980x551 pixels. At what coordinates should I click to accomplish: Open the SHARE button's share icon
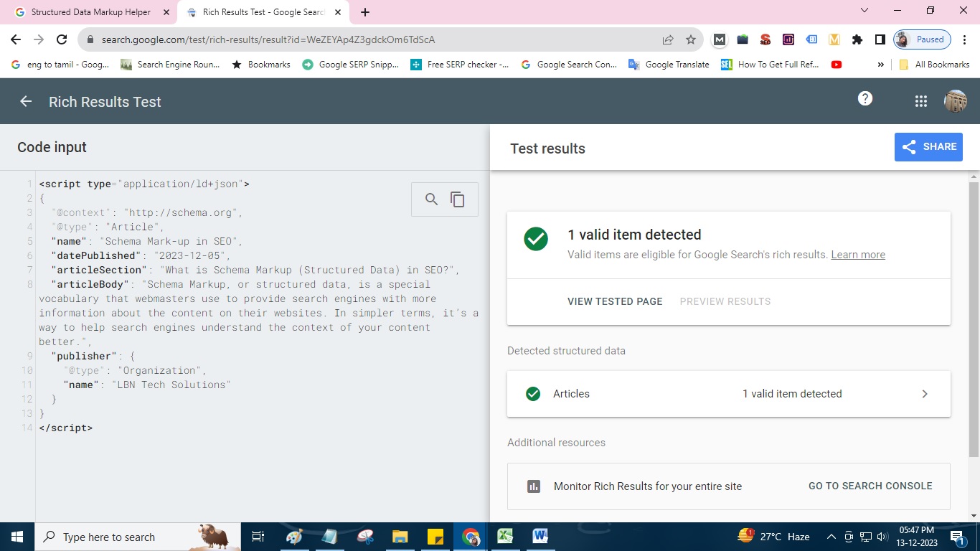[908, 146]
